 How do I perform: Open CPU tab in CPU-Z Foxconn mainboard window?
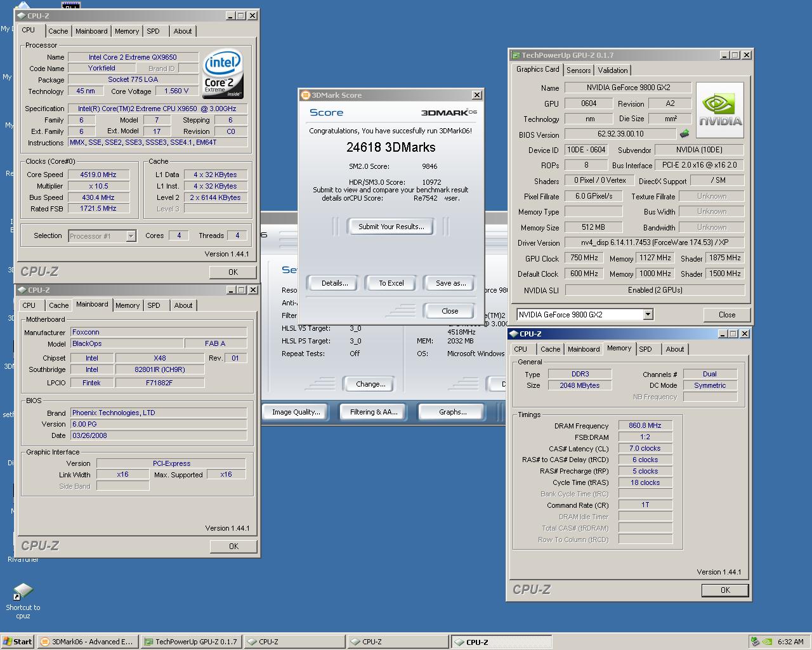point(29,305)
